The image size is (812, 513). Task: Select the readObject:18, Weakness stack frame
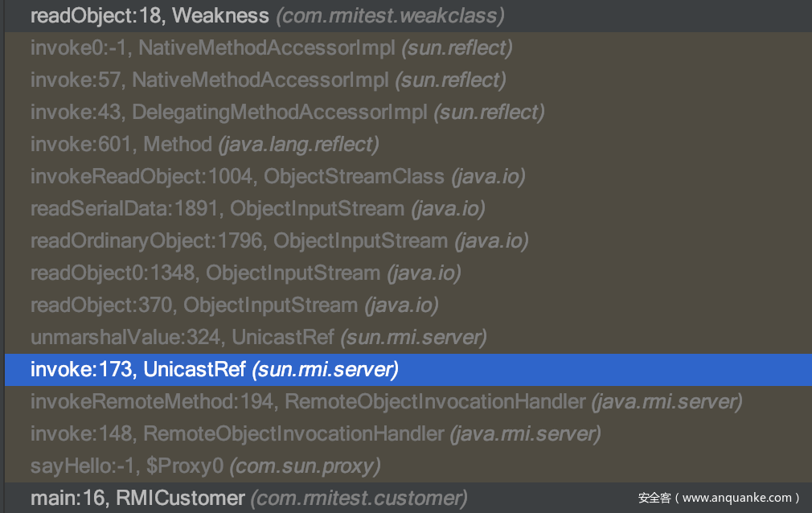pyautogui.click(x=150, y=15)
